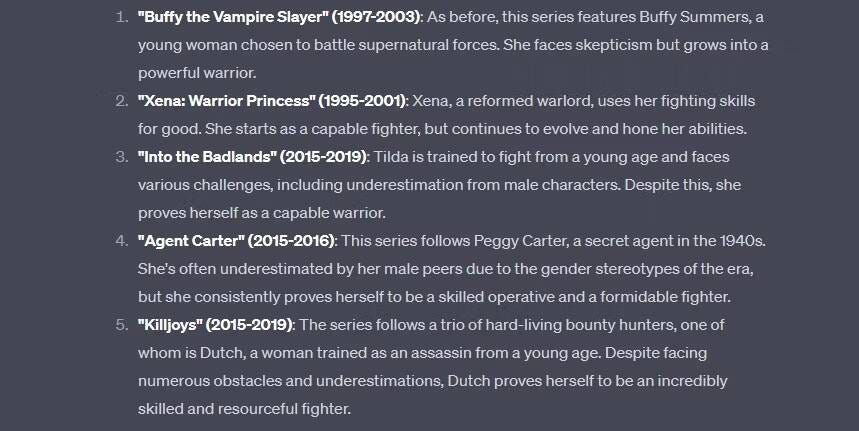This screenshot has height=431, width=859.
Task: Select list number 5 marker
Action: tap(122, 325)
